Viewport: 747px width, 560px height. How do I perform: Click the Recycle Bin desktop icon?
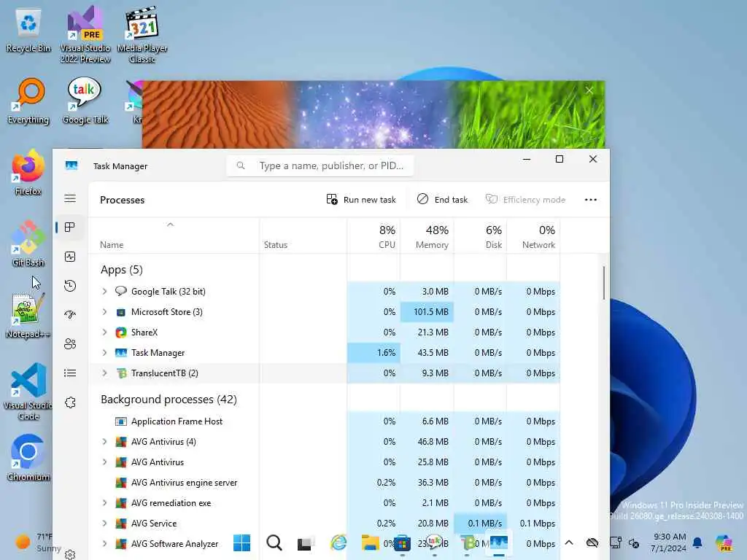point(28,31)
